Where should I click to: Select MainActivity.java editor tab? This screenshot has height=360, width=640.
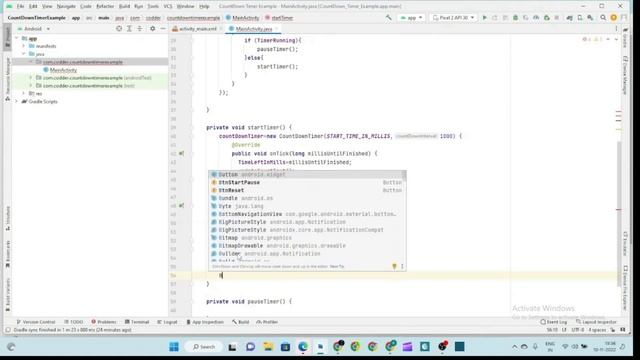pyautogui.click(x=253, y=29)
